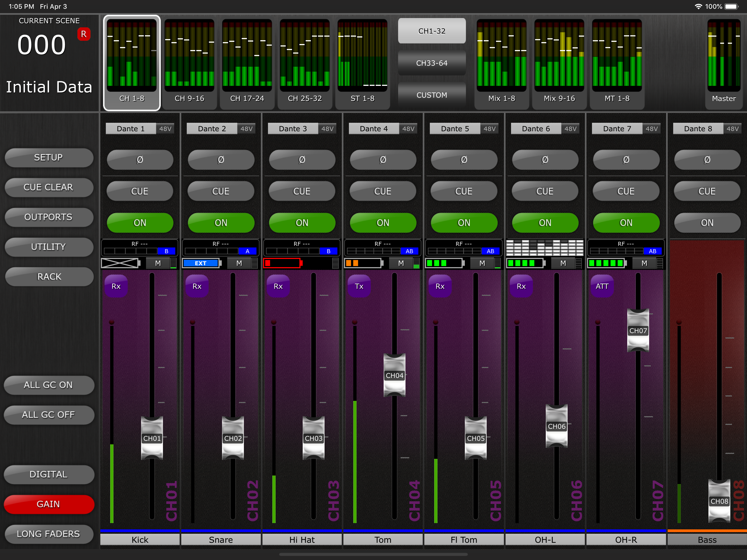The height and width of the screenshot is (560, 747).
Task: Click the CH04 fader knob
Action: click(x=395, y=375)
